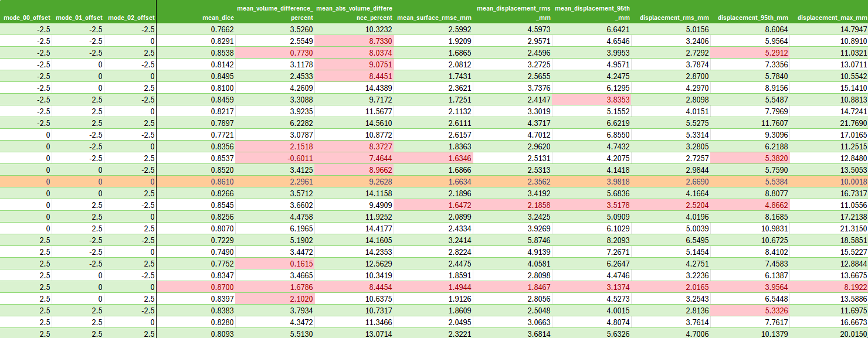Select the pink cell showing 4.8662
The height and width of the screenshot is (338, 868).
pyautogui.click(x=750, y=205)
